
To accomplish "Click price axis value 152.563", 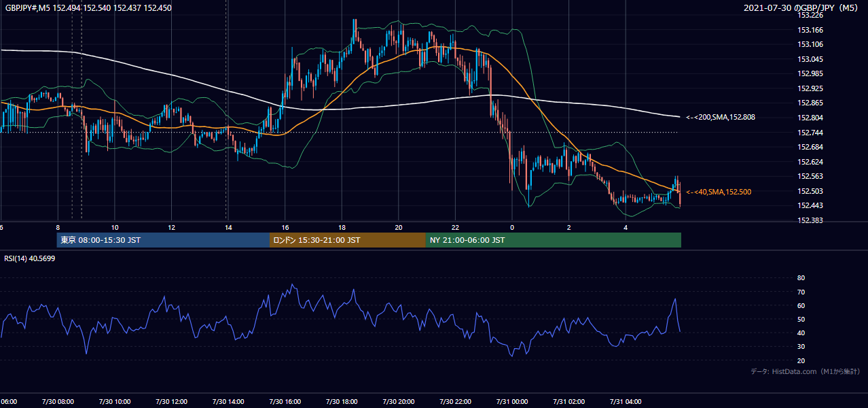I will [810, 176].
